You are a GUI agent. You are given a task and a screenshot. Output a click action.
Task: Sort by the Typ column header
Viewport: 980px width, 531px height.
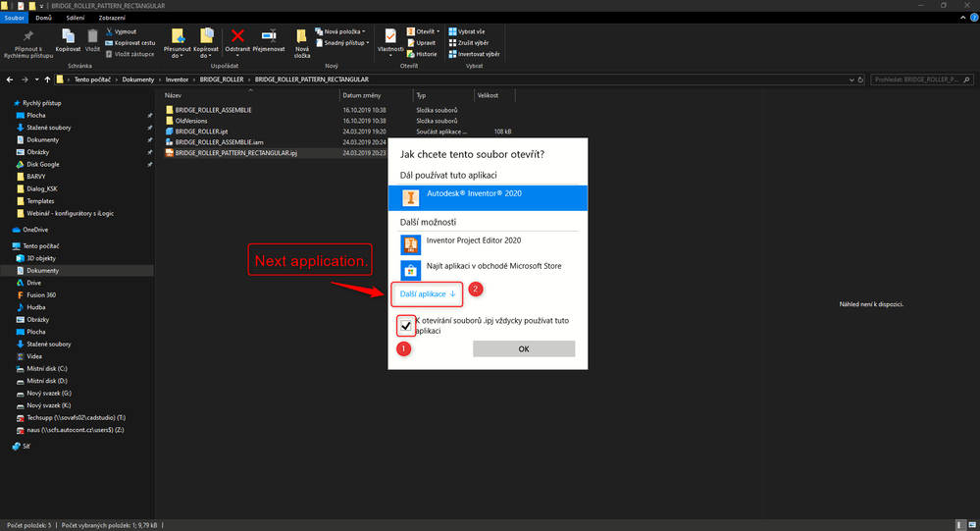[x=443, y=95]
